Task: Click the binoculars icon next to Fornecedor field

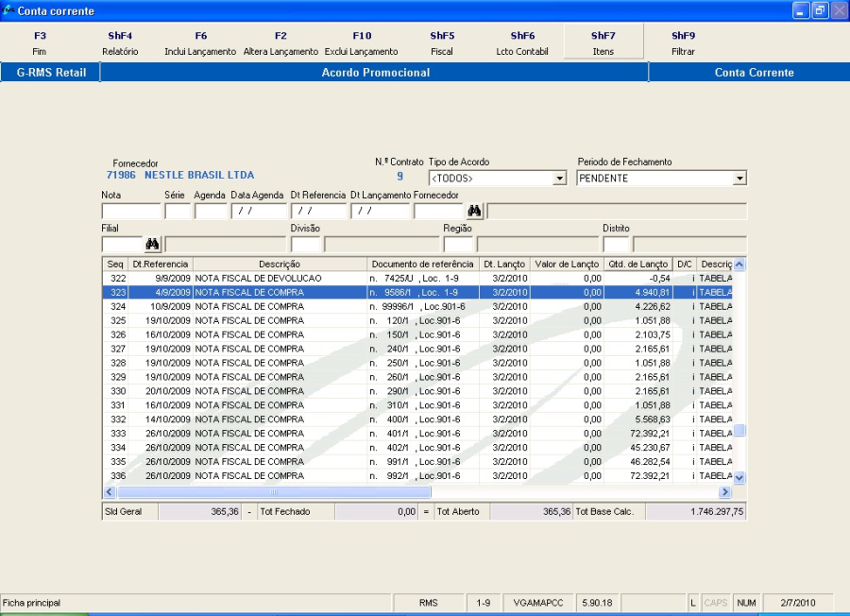Action: (474, 211)
